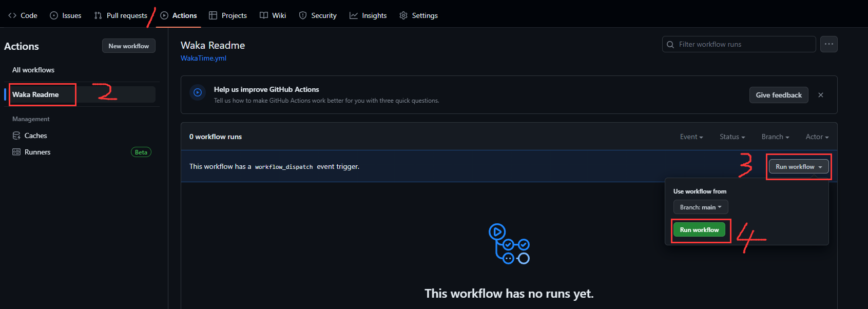Click the green Run workflow button

[x=699, y=230]
